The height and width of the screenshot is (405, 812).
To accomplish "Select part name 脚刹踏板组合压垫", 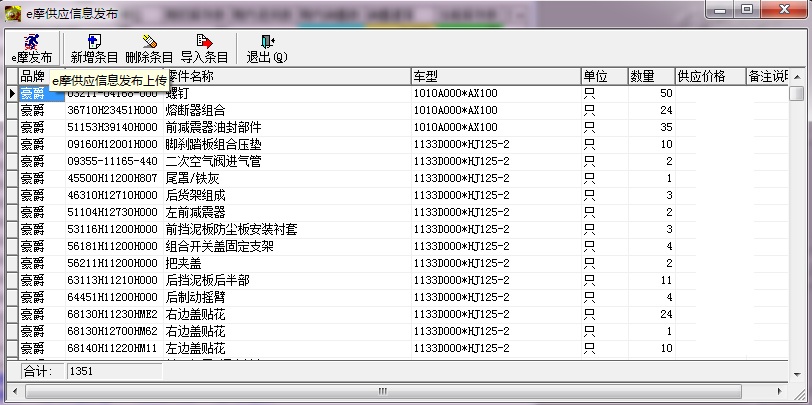I will coord(213,144).
